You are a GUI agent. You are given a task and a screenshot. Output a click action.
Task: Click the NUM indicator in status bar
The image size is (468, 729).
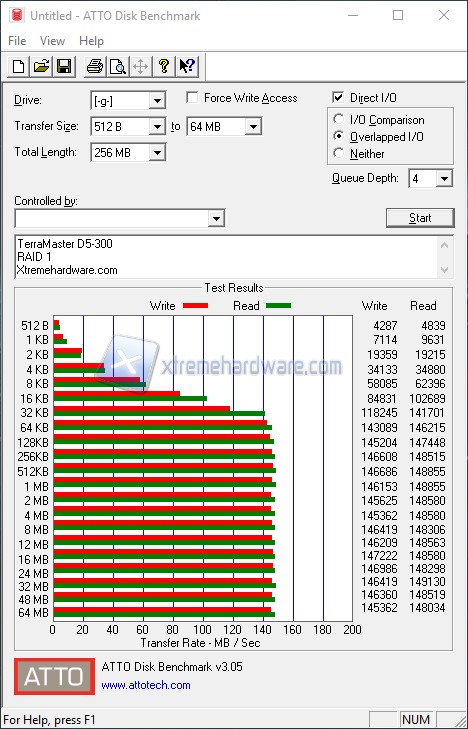point(416,720)
